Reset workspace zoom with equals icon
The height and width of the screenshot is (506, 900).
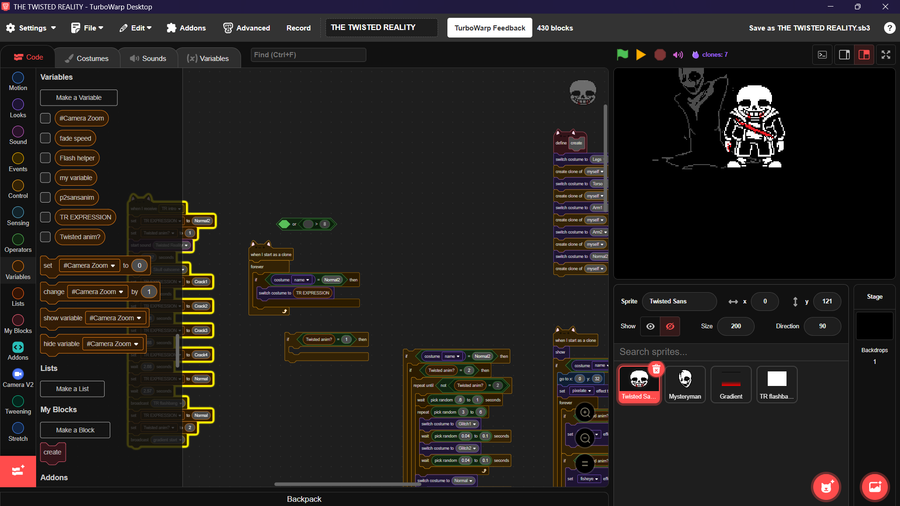tap(585, 464)
